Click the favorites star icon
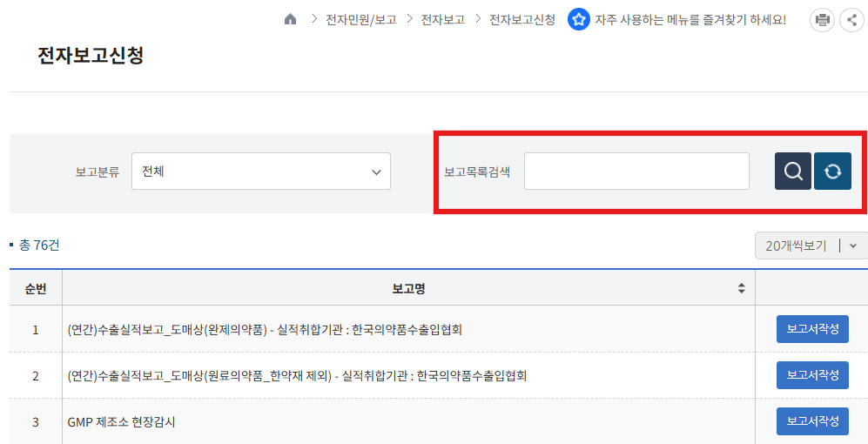Image resolution: width=868 pixels, height=444 pixels. [x=579, y=19]
